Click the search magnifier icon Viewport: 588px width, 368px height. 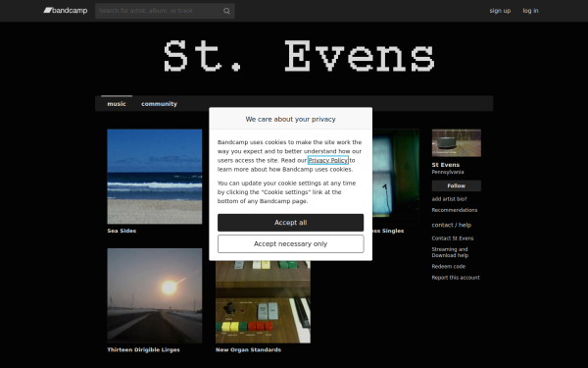[226, 11]
